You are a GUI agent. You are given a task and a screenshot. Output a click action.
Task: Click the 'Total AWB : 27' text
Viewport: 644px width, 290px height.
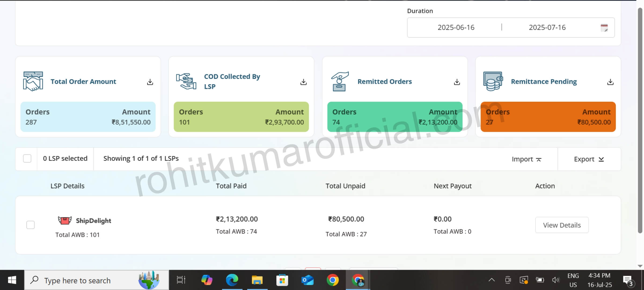pyautogui.click(x=346, y=234)
